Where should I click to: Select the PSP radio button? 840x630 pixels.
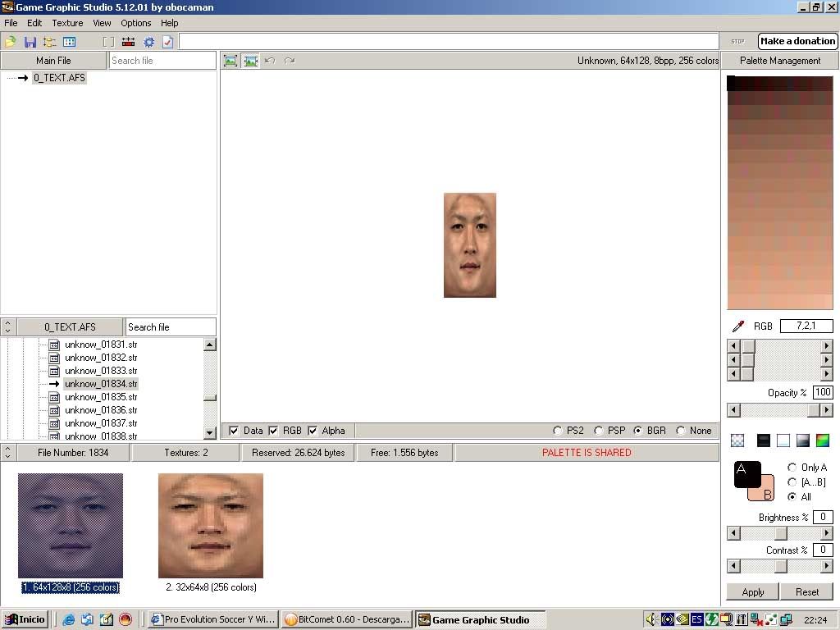(598, 431)
